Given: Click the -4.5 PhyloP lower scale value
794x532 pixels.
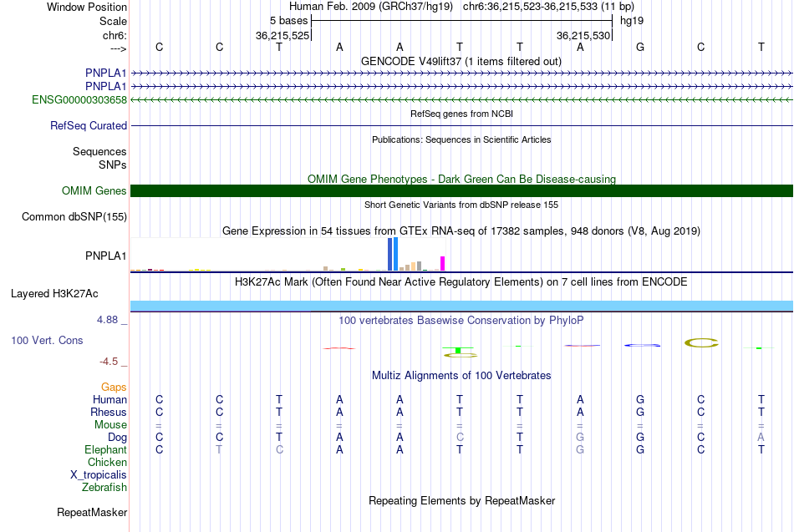Looking at the screenshot, I should tap(109, 362).
